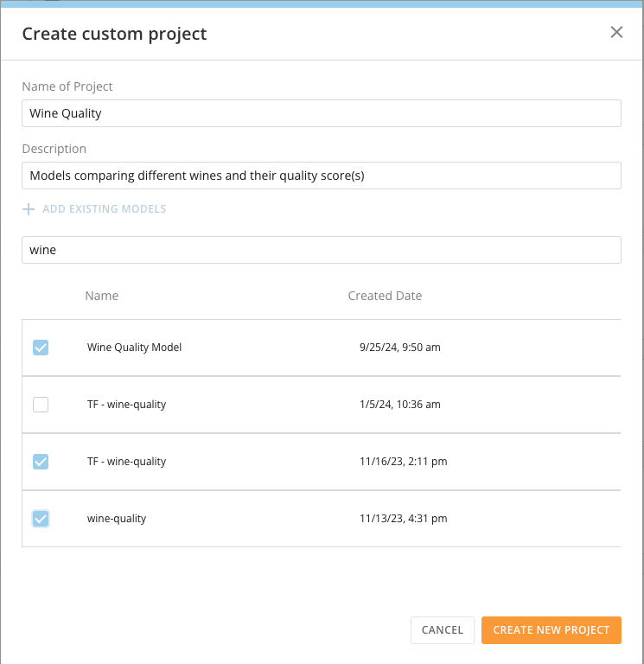Click the Create New Project button
The width and height of the screenshot is (644, 664).
[x=551, y=630]
